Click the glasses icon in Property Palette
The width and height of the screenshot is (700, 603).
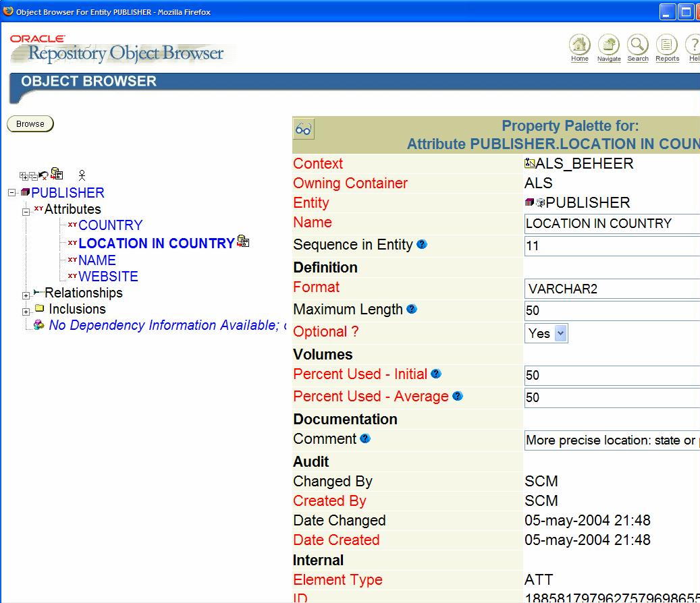304,129
